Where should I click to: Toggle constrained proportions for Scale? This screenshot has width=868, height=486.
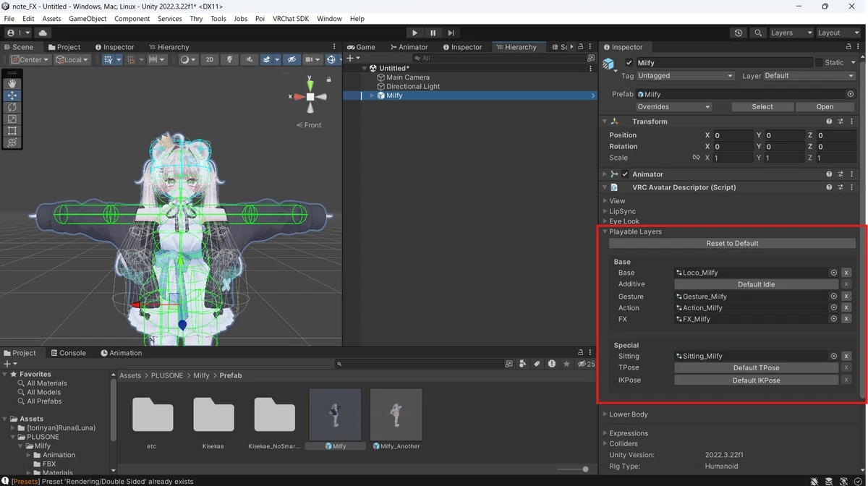(x=696, y=158)
